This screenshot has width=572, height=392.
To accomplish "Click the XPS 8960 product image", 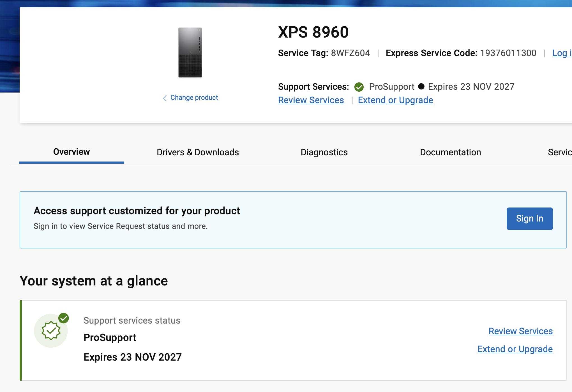I will (x=190, y=52).
